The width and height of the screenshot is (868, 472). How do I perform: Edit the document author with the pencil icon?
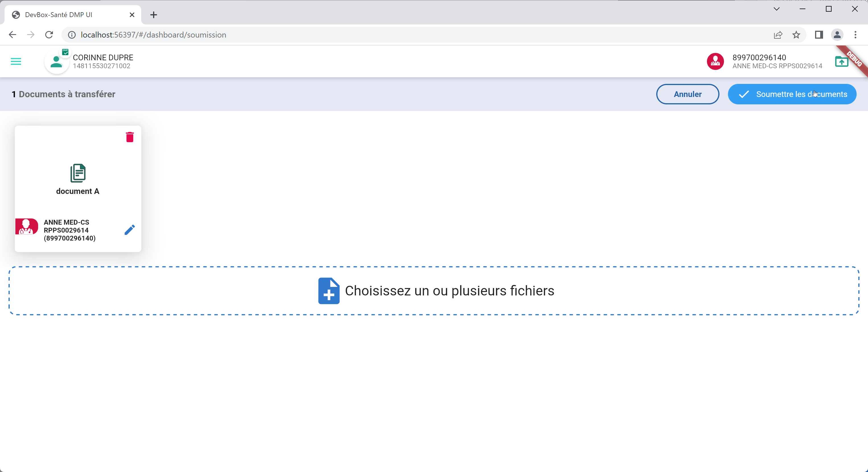(x=130, y=230)
